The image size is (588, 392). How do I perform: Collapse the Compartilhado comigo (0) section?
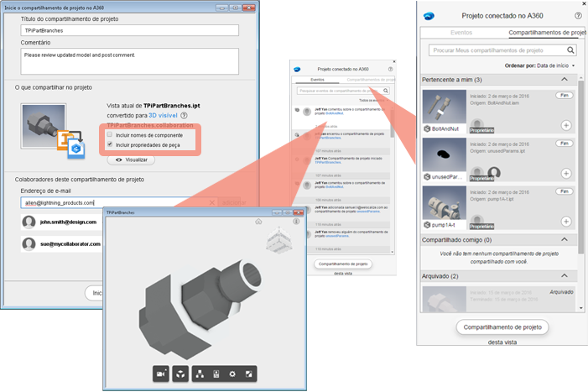(x=564, y=239)
